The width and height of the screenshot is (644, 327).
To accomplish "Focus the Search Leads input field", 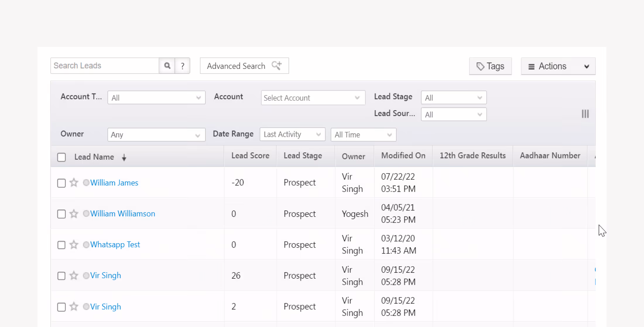I will pyautogui.click(x=105, y=66).
